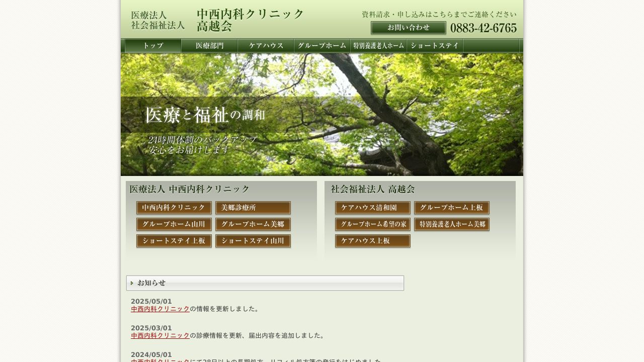Click the お知らせ arrow icon
Viewport: 644px width, 362px height.
click(x=132, y=283)
